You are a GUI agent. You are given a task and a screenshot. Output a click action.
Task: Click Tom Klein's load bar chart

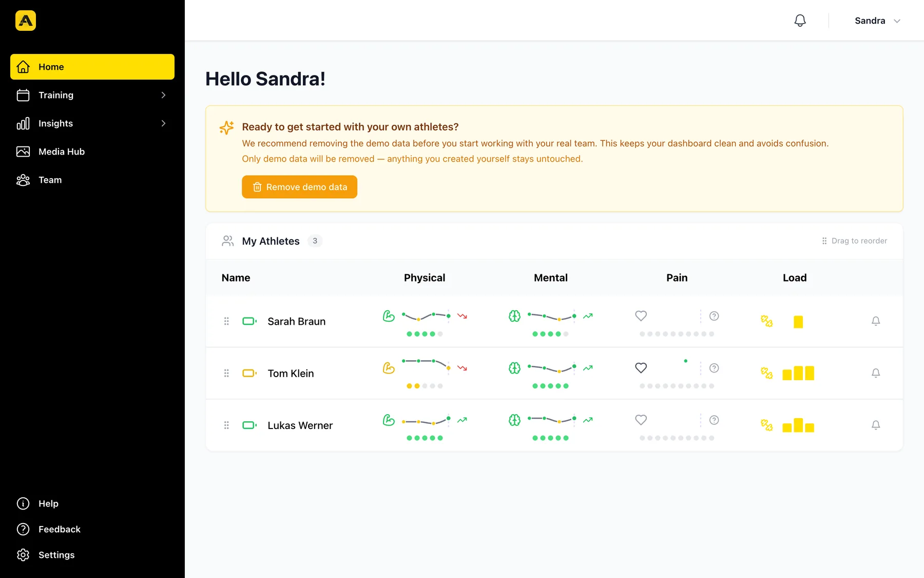[798, 373]
